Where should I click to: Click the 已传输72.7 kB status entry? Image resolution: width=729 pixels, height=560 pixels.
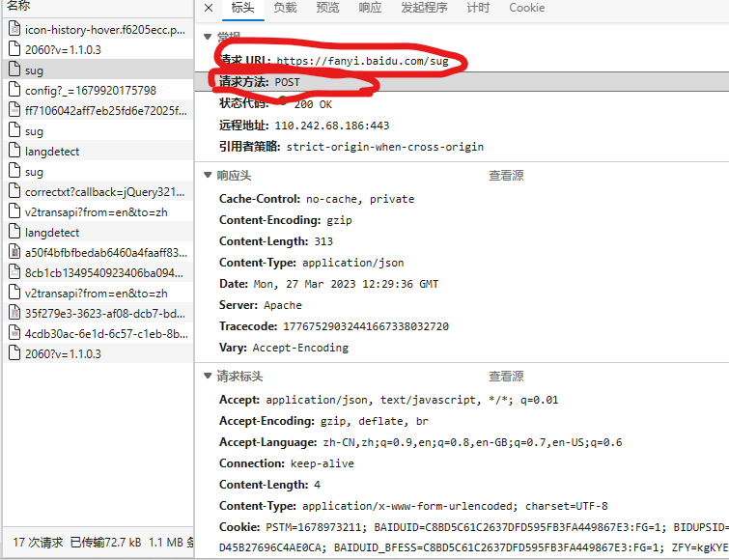[x=105, y=543]
